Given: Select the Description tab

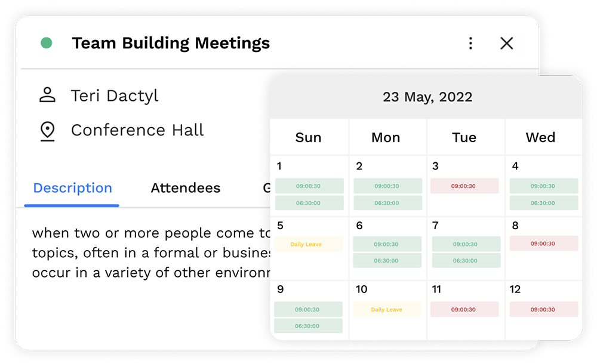Looking at the screenshot, I should pos(72,188).
